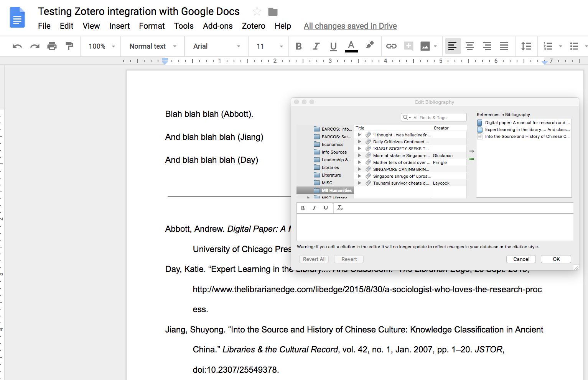The height and width of the screenshot is (380, 588).
Task: Confirm the dialog with OK
Action: click(556, 259)
